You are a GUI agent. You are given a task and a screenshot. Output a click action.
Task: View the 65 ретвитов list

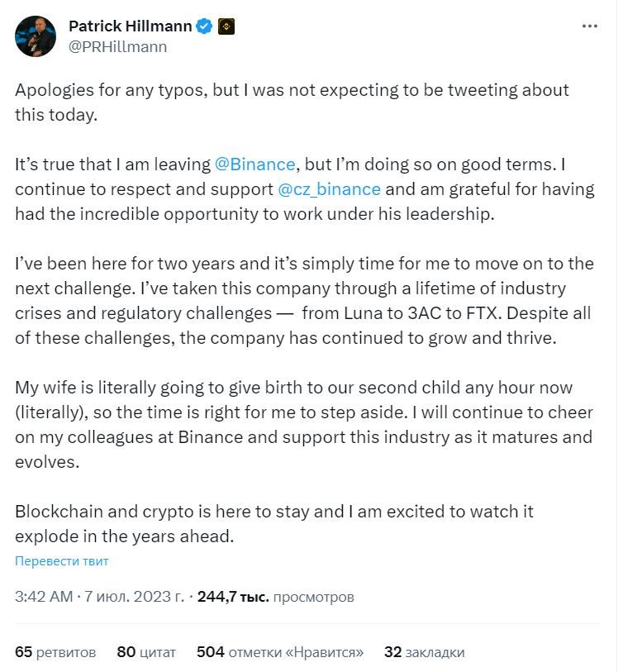click(55, 652)
